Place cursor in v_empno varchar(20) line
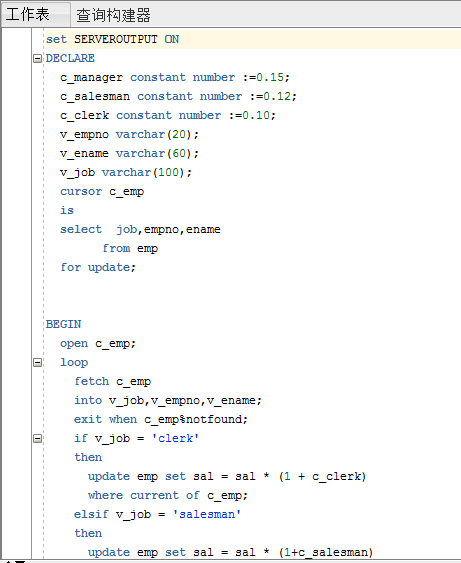The image size is (461, 563). tap(129, 134)
